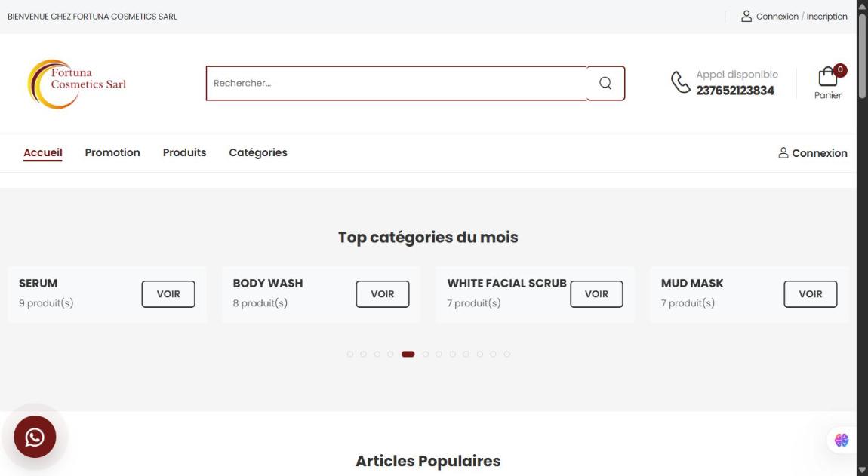
Task: Click the "Appel disponible" label
Action: (737, 74)
